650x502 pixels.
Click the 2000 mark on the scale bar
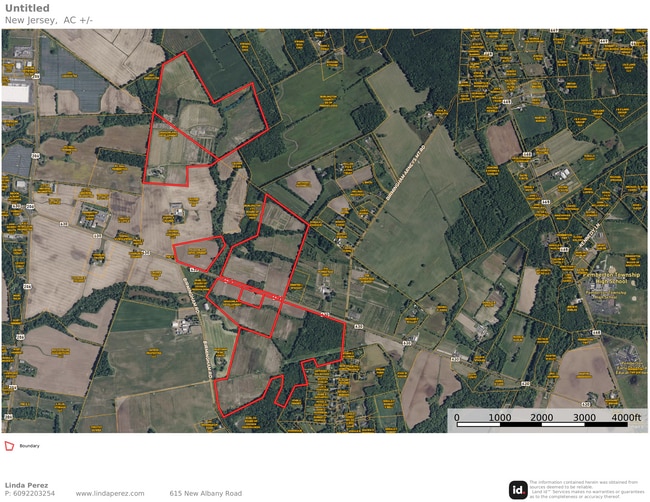(541, 417)
